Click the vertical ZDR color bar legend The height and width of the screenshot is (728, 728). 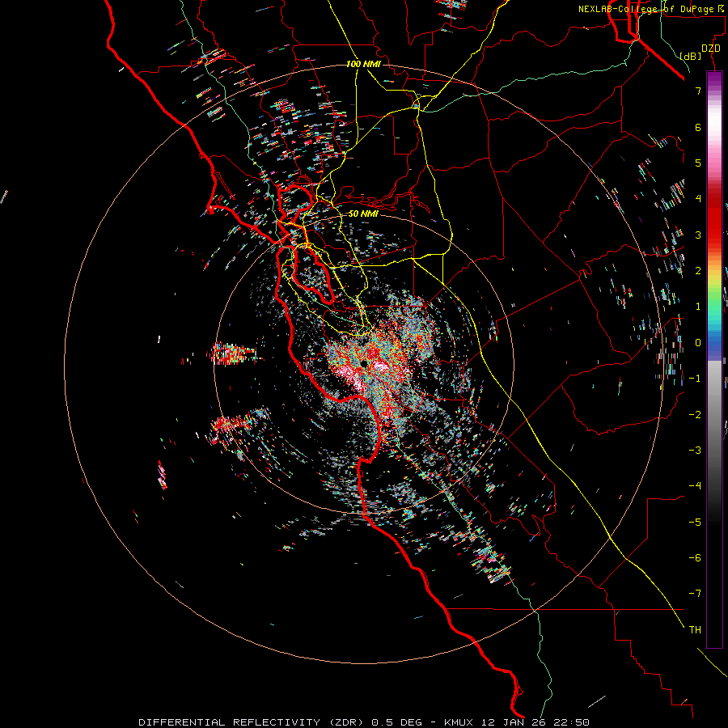[714, 360]
